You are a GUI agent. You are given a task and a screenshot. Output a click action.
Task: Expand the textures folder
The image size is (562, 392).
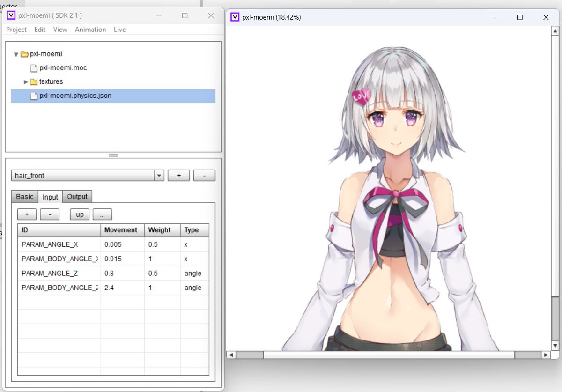click(25, 81)
